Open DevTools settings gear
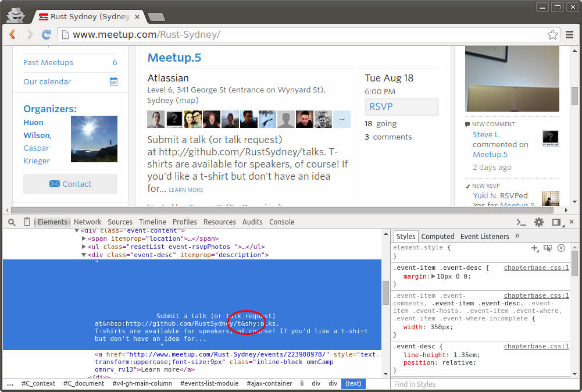This screenshot has width=582, height=392. (539, 222)
